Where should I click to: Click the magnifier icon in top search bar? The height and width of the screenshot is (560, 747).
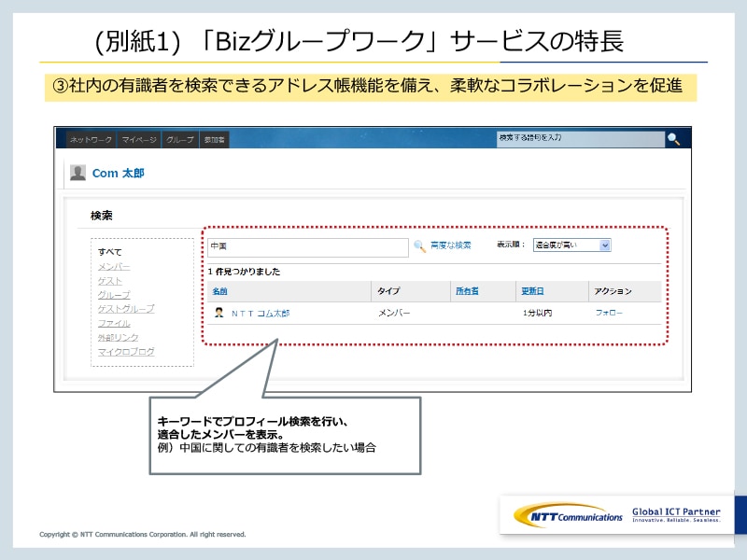coord(673,139)
